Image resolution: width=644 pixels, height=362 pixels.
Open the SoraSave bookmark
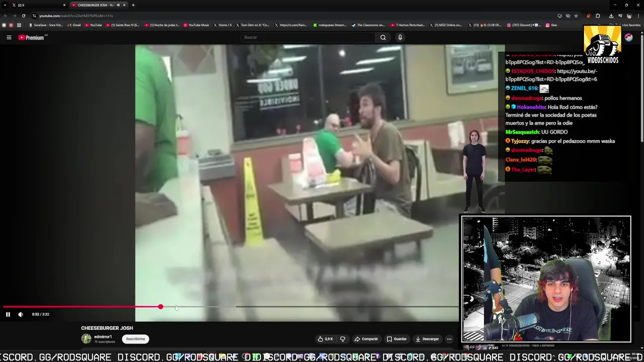(x=46, y=25)
